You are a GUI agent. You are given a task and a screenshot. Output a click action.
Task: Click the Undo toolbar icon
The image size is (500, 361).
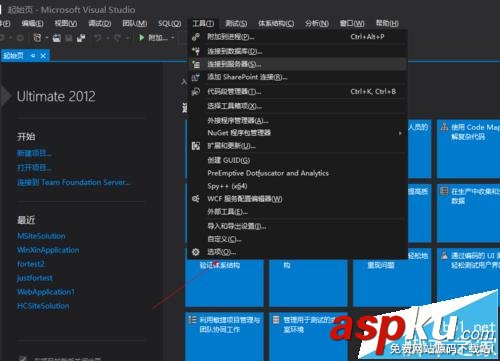click(98, 38)
